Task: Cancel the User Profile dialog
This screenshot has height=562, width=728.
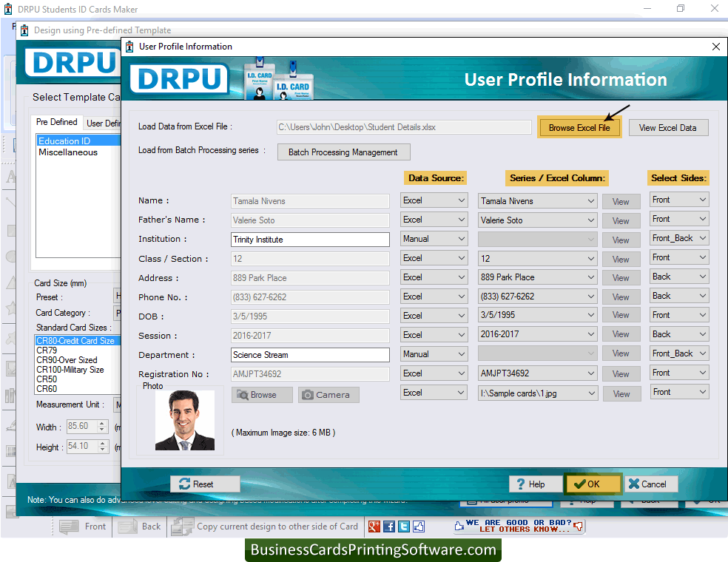Action: point(651,484)
